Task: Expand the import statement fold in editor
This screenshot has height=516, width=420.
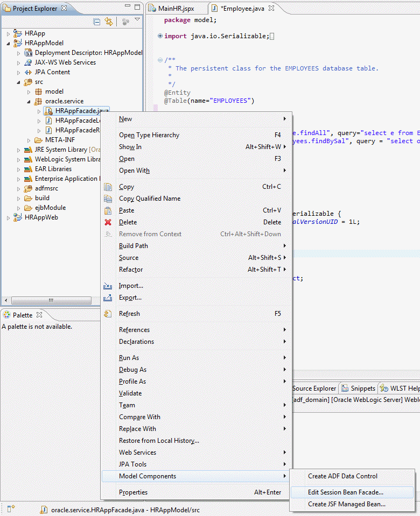Action: click(160, 36)
